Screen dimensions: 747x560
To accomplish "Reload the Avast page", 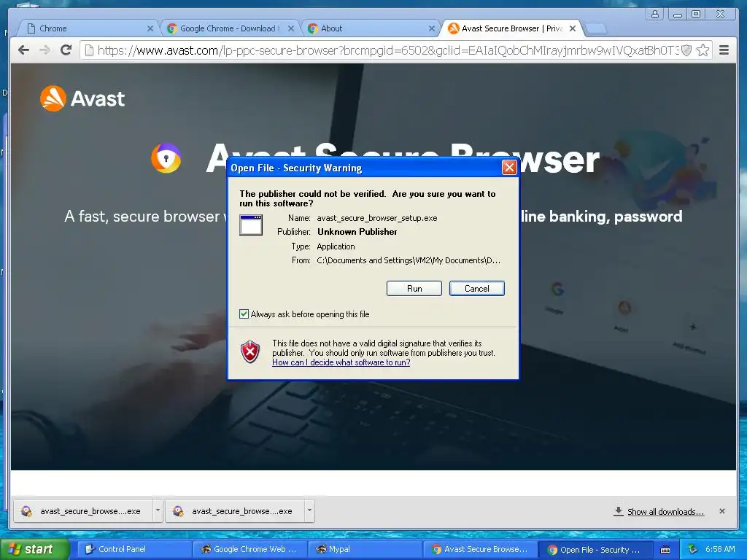I will (x=66, y=50).
